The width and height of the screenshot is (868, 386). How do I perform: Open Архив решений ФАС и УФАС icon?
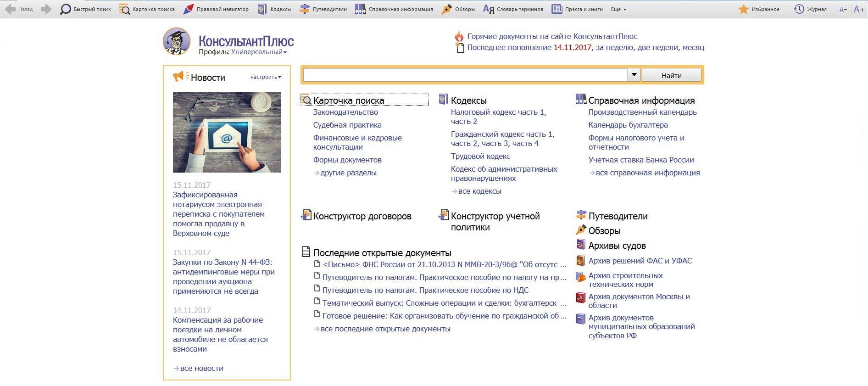[581, 261]
